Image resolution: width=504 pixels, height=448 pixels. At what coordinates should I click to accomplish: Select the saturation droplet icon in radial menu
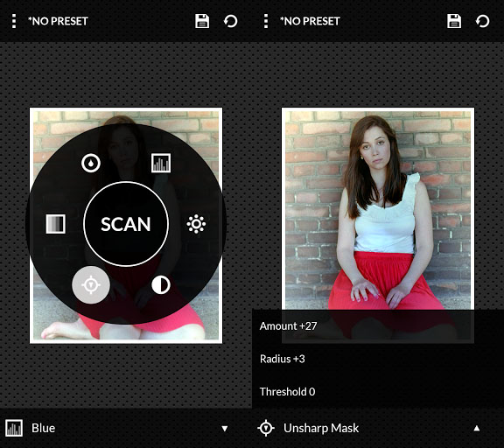(x=91, y=164)
